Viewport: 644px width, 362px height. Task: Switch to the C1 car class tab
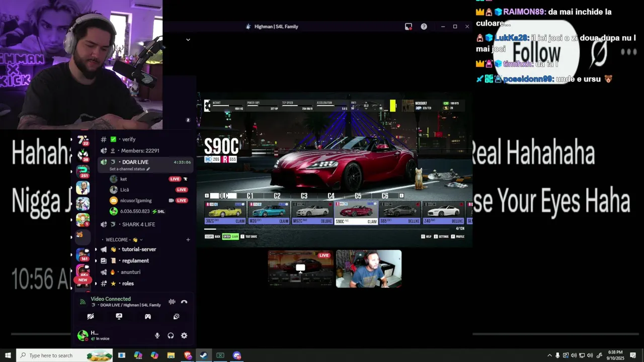point(250,196)
